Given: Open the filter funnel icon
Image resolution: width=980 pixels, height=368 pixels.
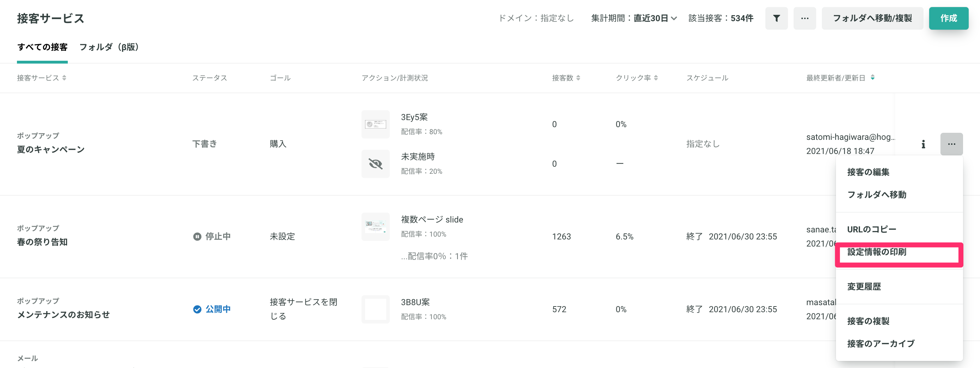Looking at the screenshot, I should pos(776,18).
